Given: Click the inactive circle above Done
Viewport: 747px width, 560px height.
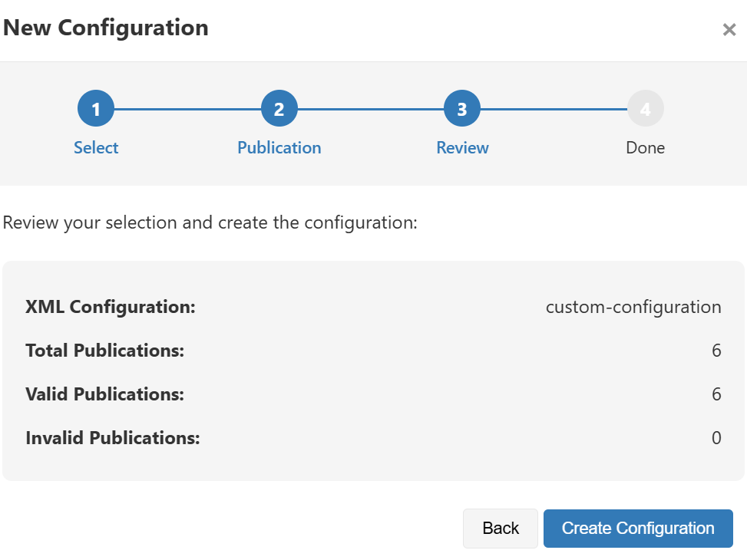Looking at the screenshot, I should [645, 107].
